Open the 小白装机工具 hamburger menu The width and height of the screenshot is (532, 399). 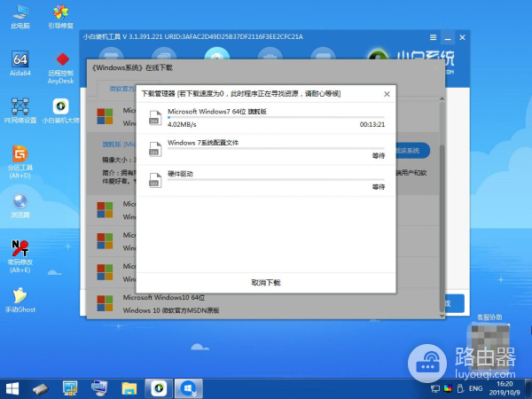click(433, 37)
